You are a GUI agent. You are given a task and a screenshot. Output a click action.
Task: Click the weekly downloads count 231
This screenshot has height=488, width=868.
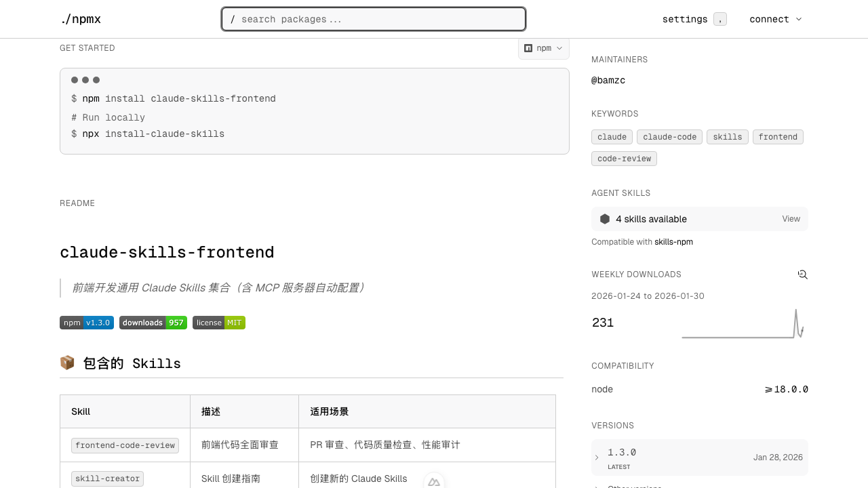pos(603,323)
